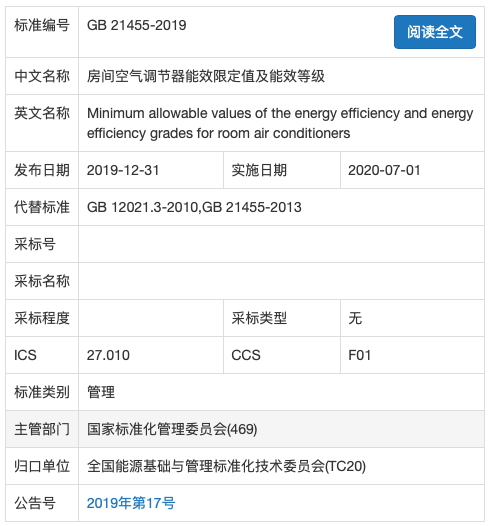Screen dimensions: 491x526
Task: Click the replaced standards GB 12021.3-2010,GB 21455-2013
Action: 194,207
